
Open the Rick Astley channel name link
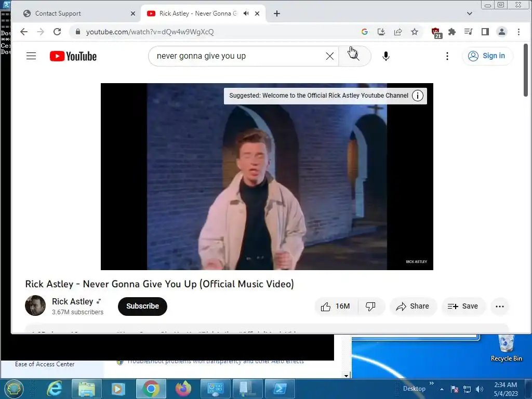pyautogui.click(x=72, y=301)
